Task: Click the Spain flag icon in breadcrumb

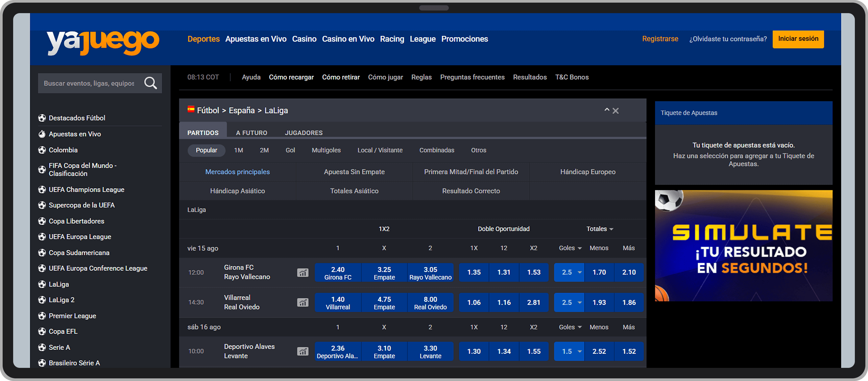Action: [191, 109]
